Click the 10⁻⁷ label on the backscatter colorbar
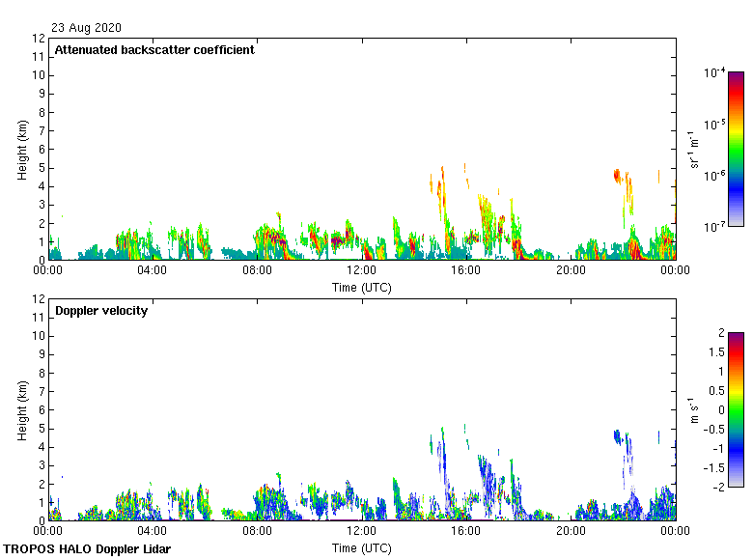753x560 pixels. click(x=714, y=226)
